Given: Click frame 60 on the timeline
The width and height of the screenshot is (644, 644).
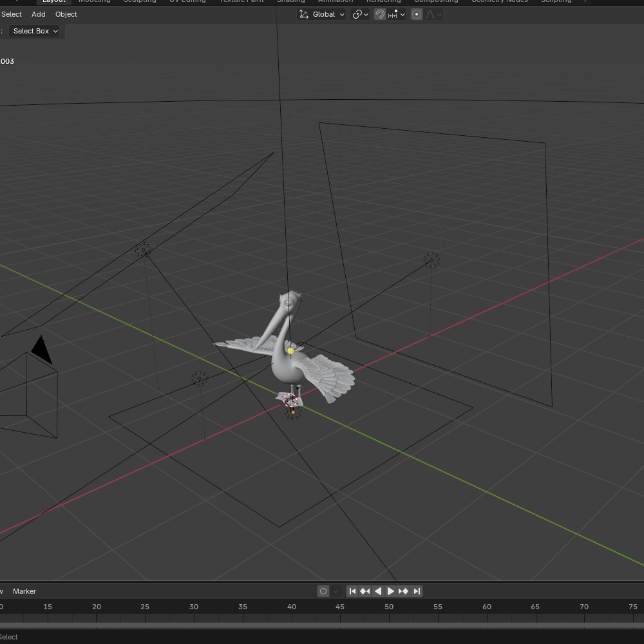Looking at the screenshot, I should [x=487, y=607].
